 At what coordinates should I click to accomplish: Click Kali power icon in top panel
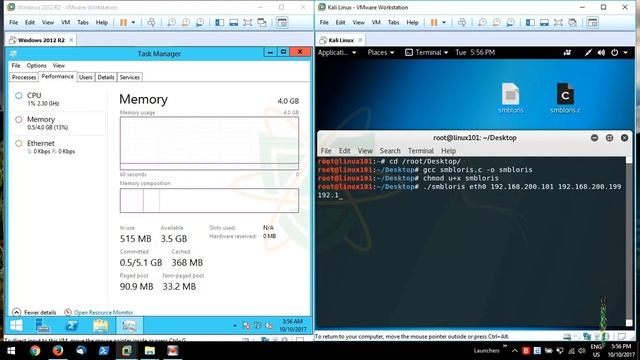(x=615, y=53)
